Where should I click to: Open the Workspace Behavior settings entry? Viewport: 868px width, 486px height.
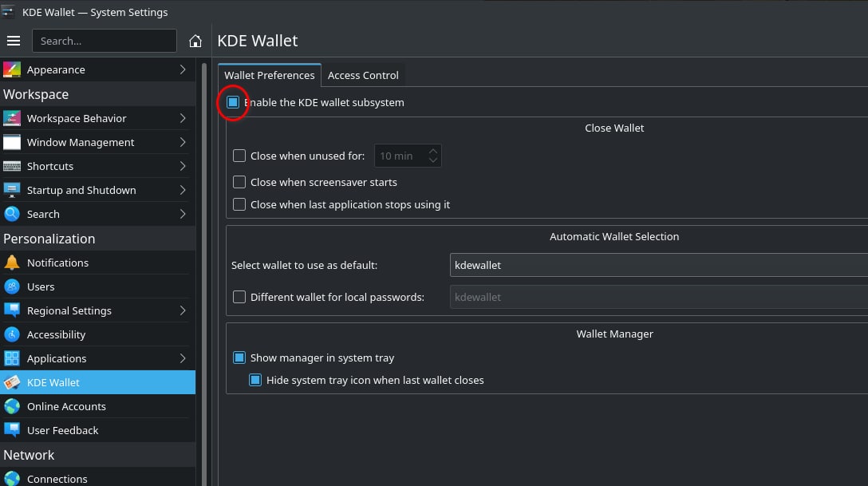coord(97,118)
